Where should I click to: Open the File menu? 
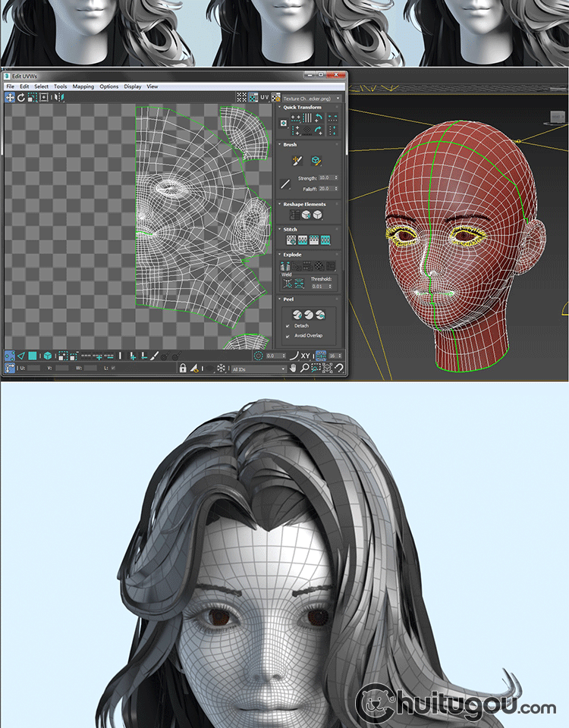click(10, 86)
